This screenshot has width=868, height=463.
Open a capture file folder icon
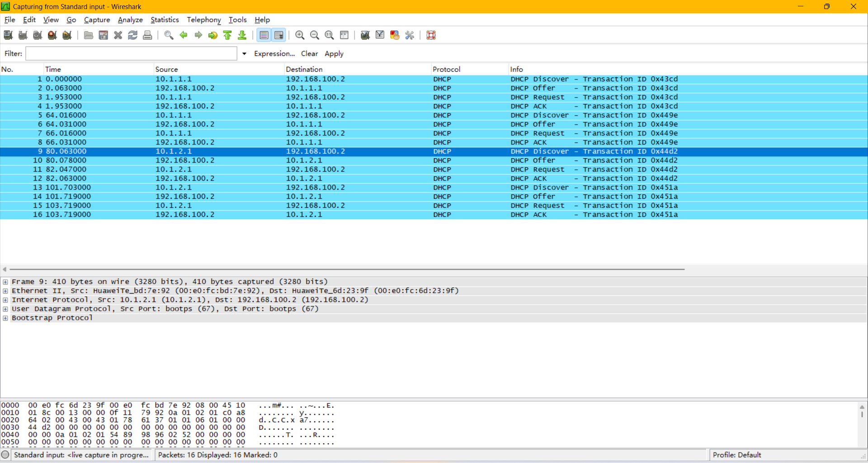(x=89, y=35)
